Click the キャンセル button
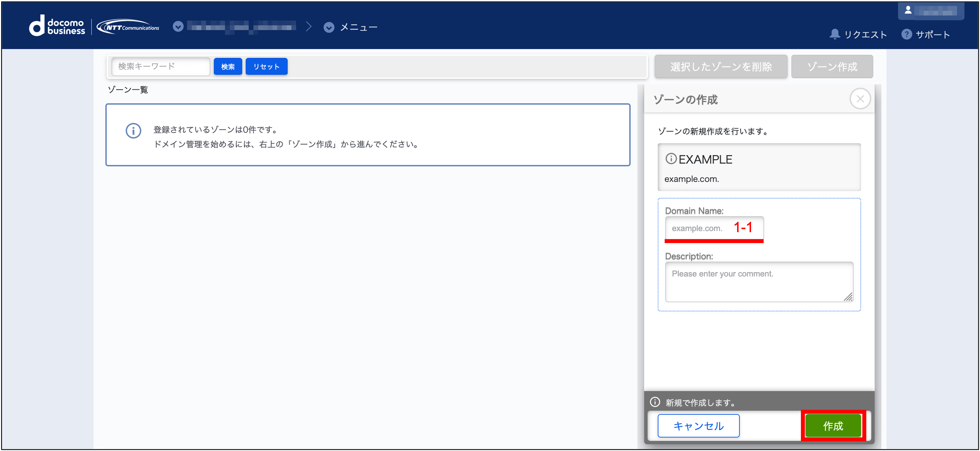The width and height of the screenshot is (980, 451). click(698, 425)
